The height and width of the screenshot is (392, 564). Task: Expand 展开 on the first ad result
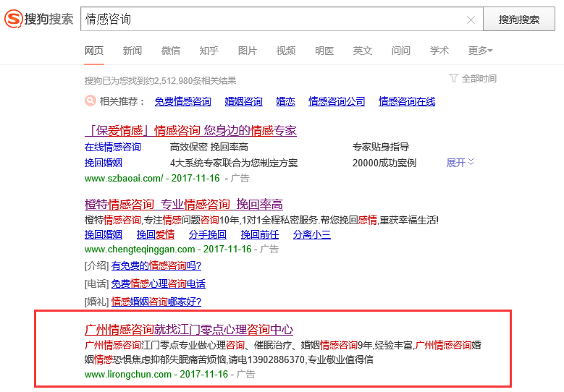click(460, 163)
